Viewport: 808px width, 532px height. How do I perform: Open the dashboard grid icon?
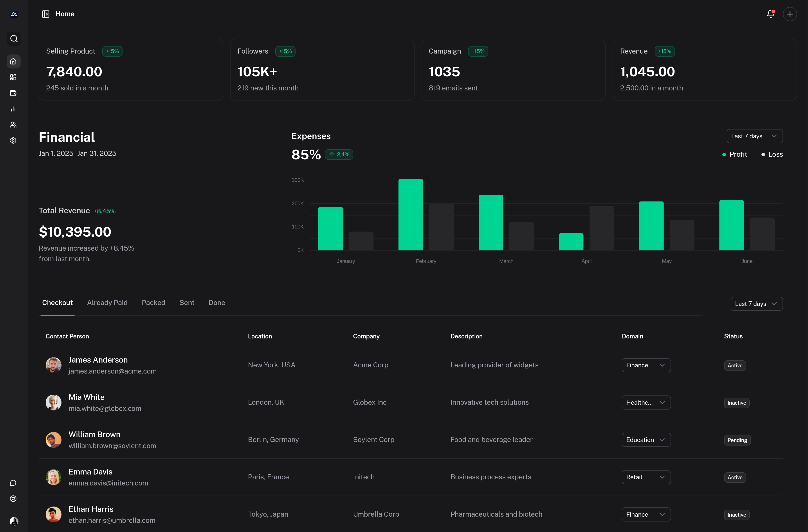pos(13,77)
